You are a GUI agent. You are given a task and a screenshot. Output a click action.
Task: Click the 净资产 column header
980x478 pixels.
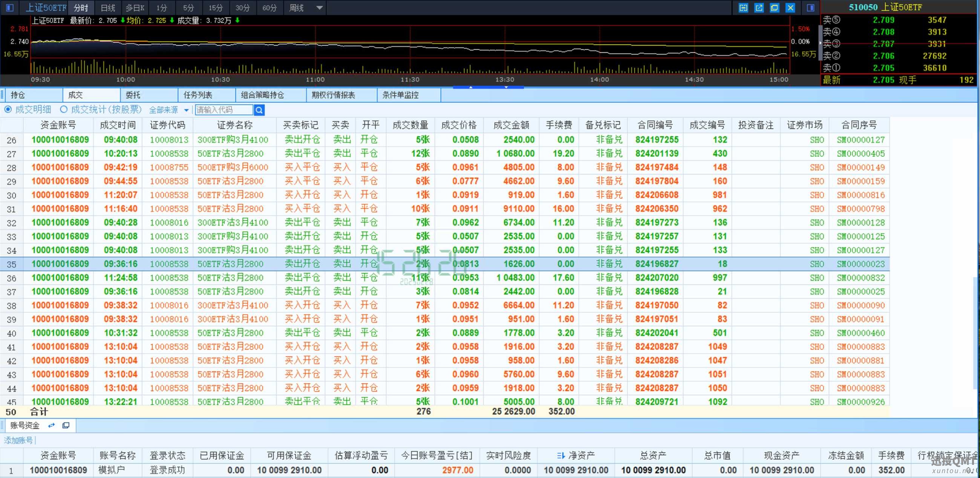coord(576,455)
